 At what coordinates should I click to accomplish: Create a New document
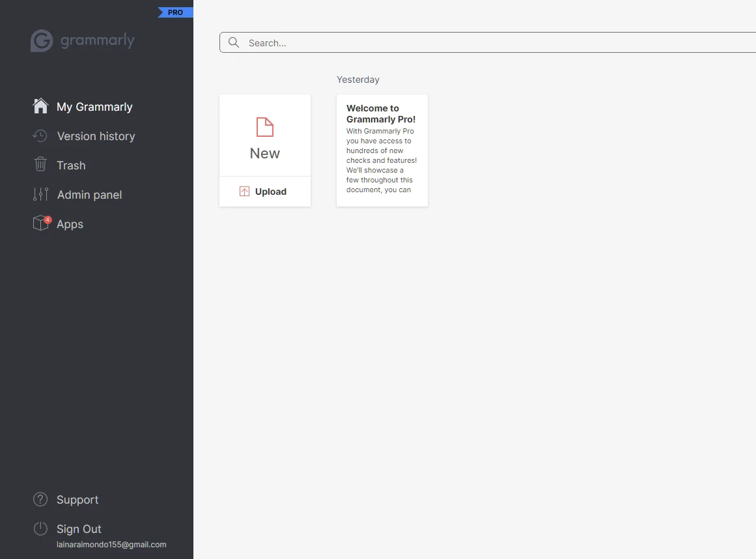264,135
